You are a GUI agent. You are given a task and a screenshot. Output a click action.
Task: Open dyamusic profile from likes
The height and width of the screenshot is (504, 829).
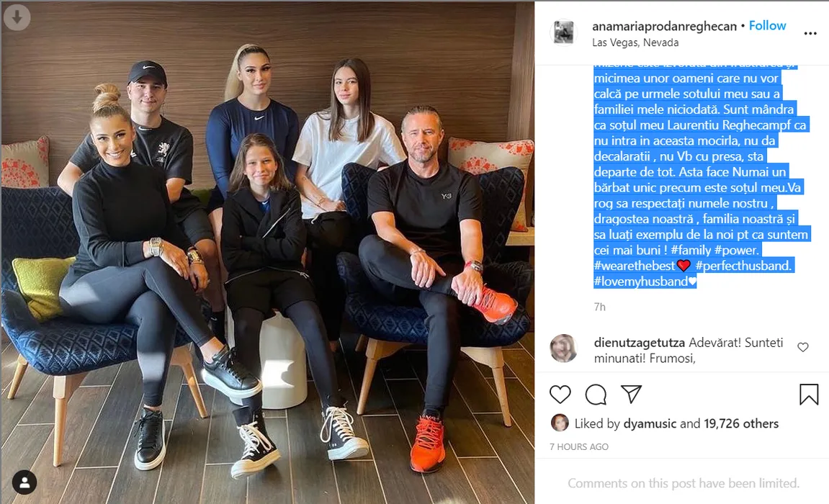pos(650,423)
